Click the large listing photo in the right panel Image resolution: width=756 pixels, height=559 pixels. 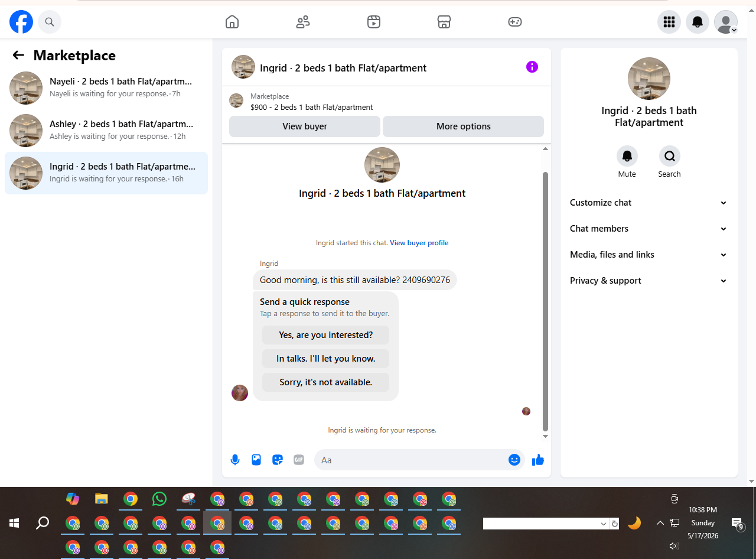click(x=649, y=79)
